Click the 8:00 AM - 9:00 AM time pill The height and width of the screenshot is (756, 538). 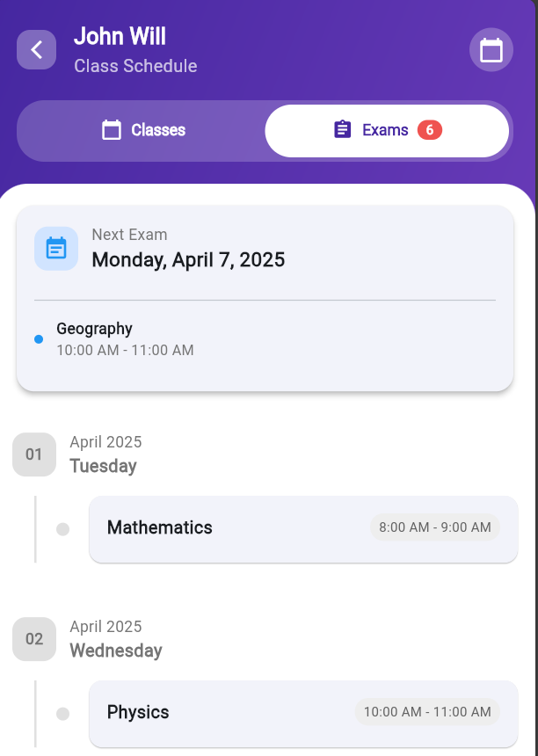click(x=434, y=527)
